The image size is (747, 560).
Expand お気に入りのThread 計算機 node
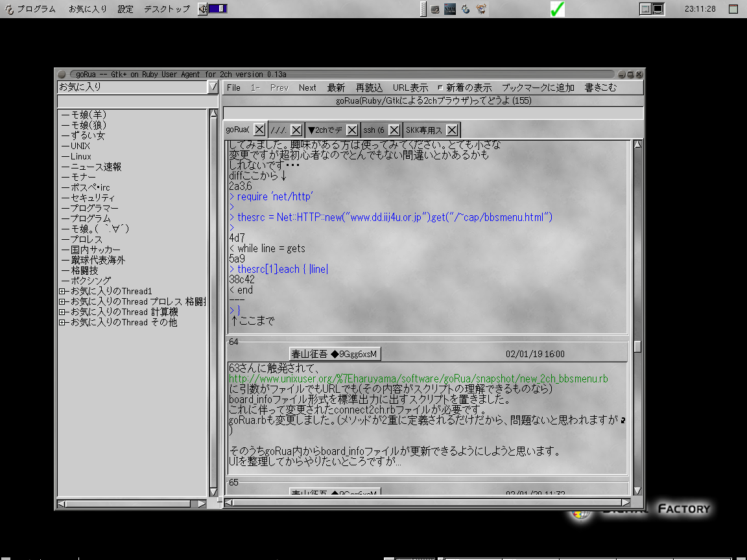62,312
